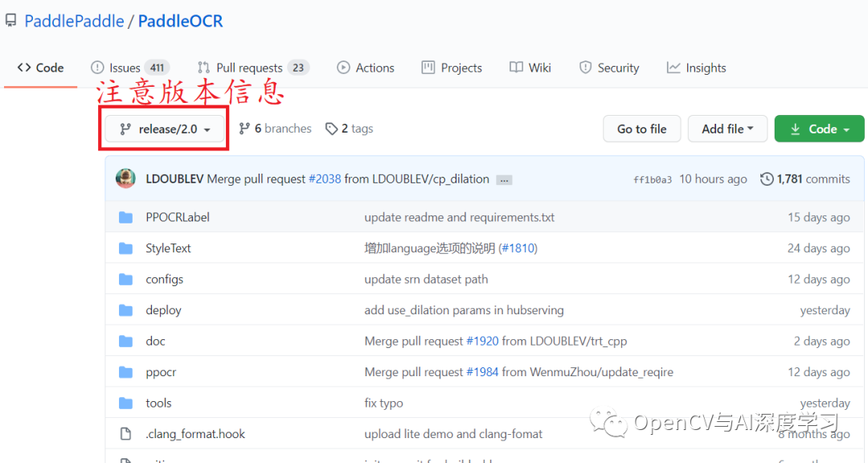Click the repository icon beside PaddlePaddle
Screen dimensions: 868x463
tap(11, 21)
